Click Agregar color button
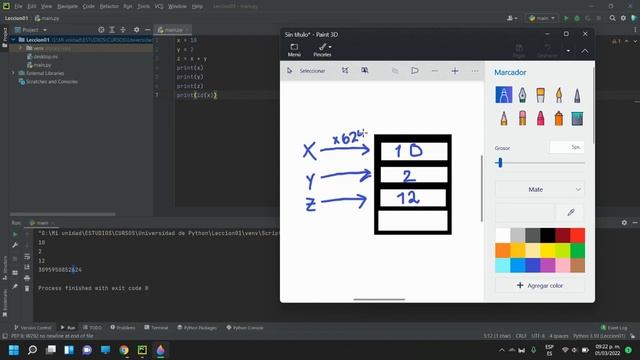The image size is (640, 360). 540,285
